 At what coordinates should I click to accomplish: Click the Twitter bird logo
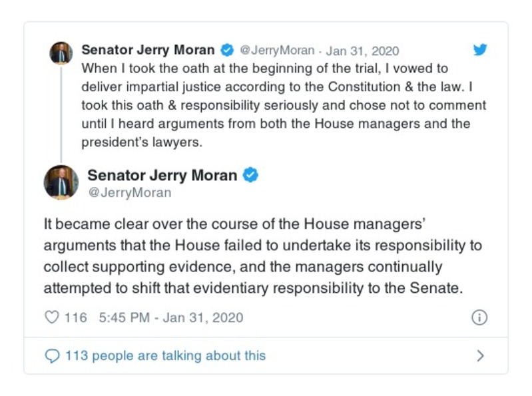(x=479, y=51)
